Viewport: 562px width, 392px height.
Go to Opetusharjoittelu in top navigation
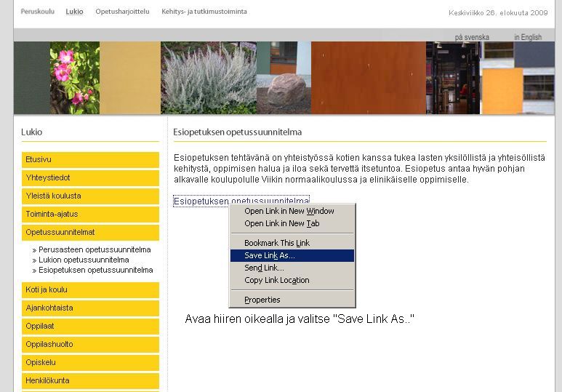(122, 12)
